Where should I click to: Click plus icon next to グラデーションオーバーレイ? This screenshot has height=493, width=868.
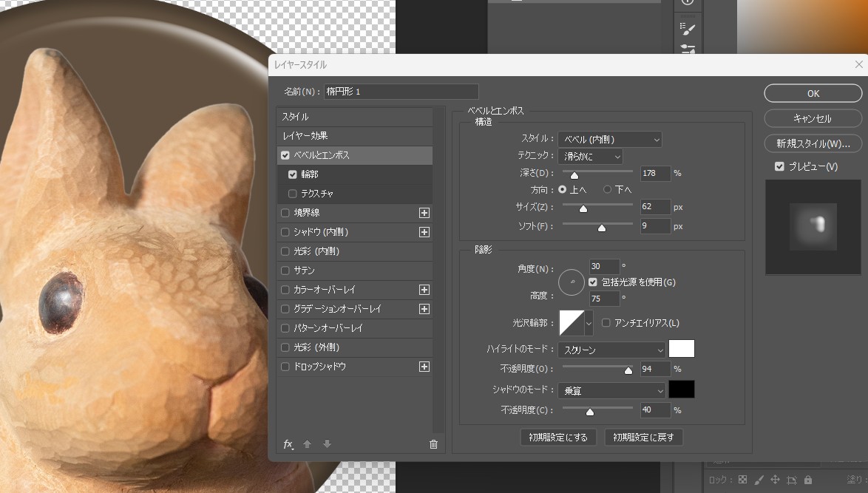point(424,309)
